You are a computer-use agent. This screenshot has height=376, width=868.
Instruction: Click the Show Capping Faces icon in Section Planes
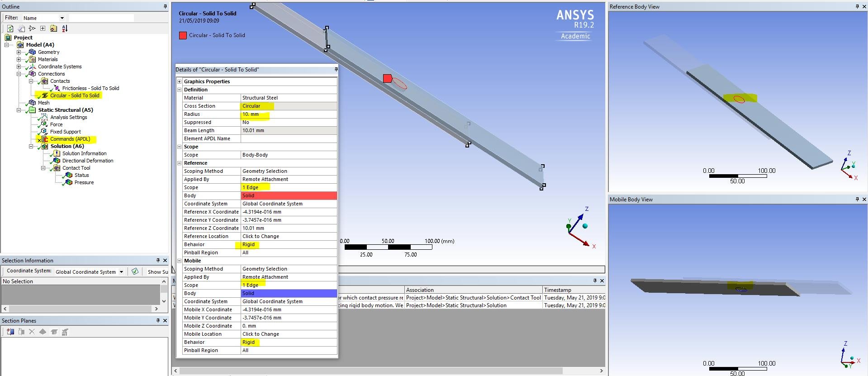tap(54, 332)
